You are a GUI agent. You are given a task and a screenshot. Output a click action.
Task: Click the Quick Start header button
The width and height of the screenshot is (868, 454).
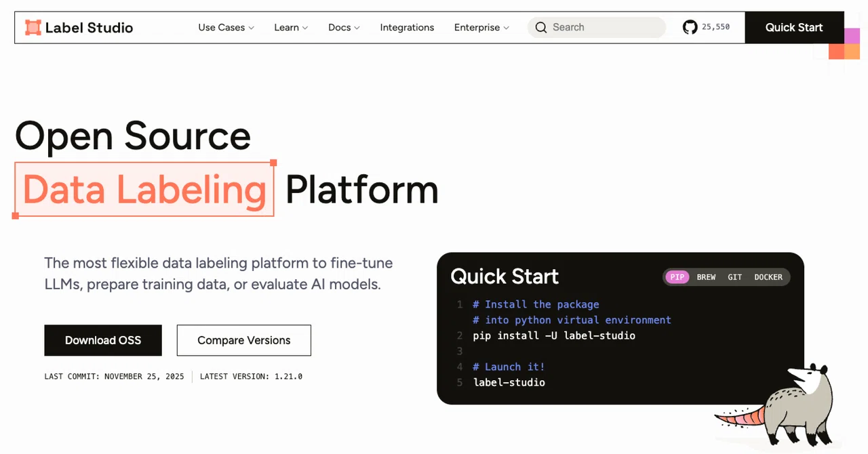point(794,27)
